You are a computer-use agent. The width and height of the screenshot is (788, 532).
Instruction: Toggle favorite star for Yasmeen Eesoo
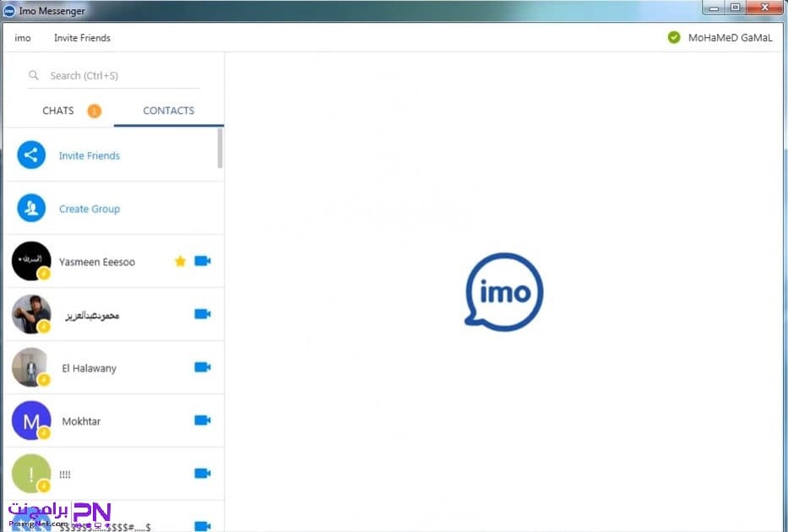(x=180, y=261)
